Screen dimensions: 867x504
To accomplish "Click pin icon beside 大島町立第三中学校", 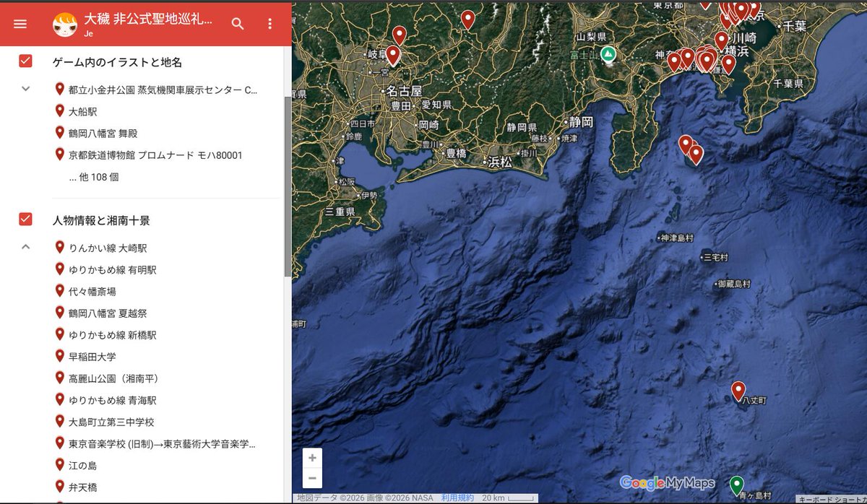I will 60,420.
